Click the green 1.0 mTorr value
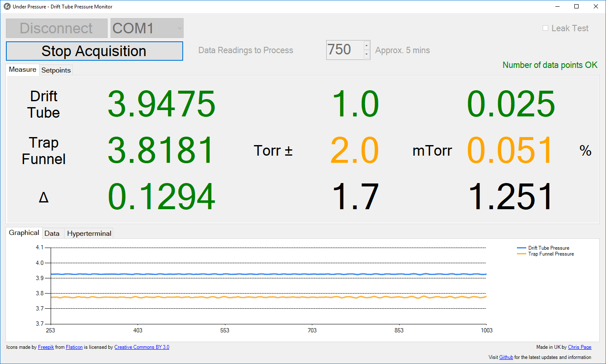Image resolution: width=606 pixels, height=364 pixels. pos(355,104)
